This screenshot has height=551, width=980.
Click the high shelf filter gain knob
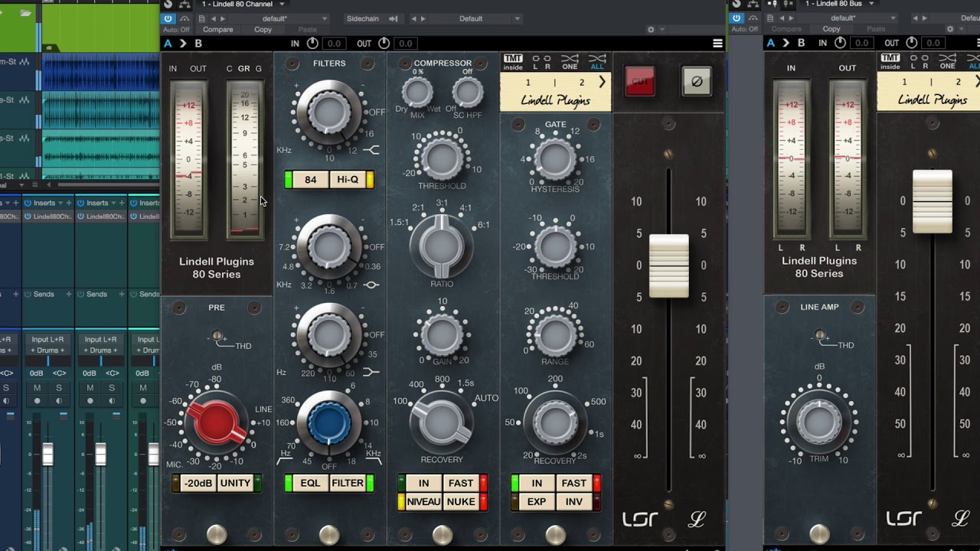pos(329,112)
